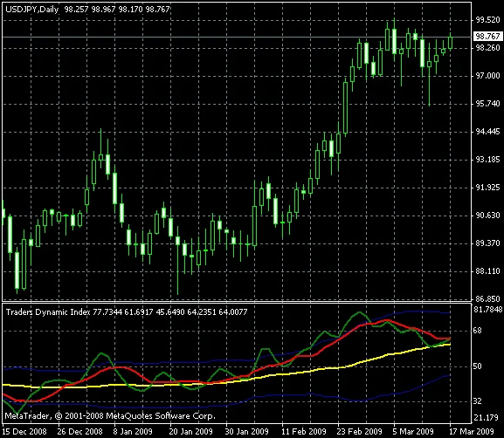Image resolution: width=504 pixels, height=438 pixels.
Task: Click the 5 Mar 2009 date label
Action: click(413, 431)
